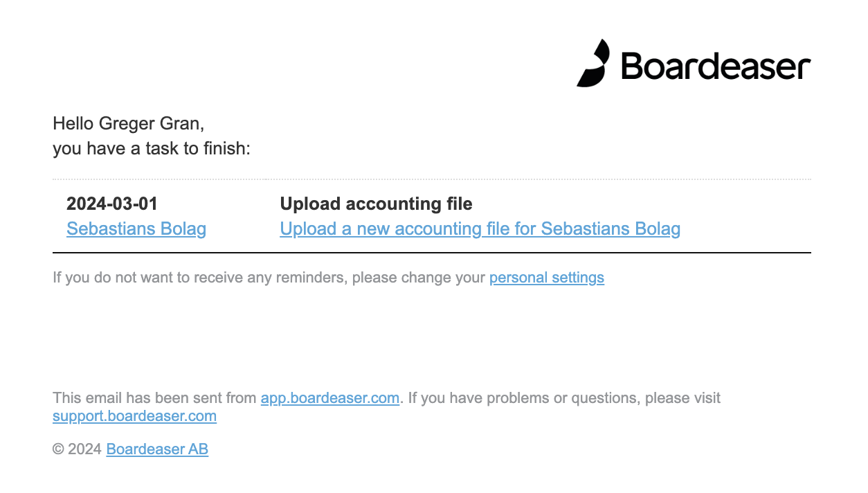Open the Boardeaser AB footer link
The image size is (868, 493).
[x=157, y=449]
